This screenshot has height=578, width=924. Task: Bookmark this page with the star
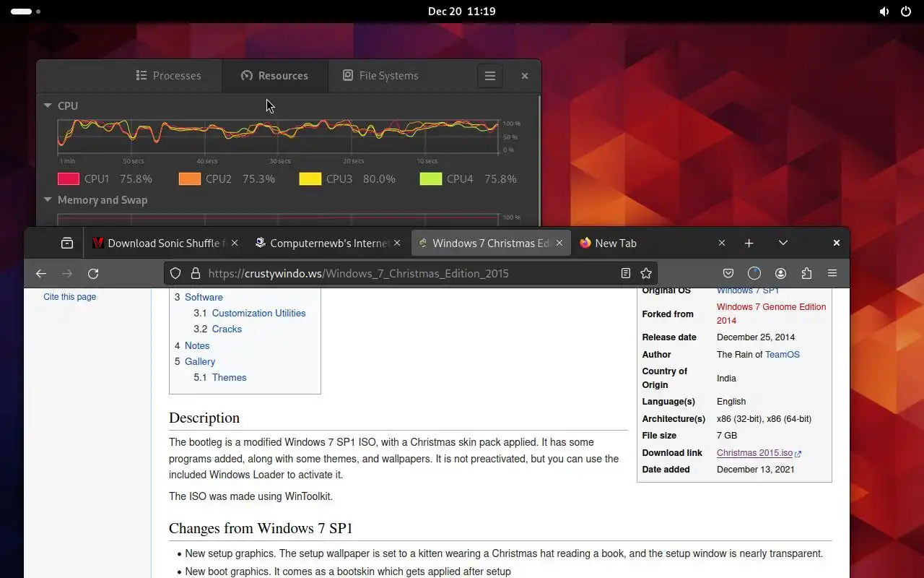(x=646, y=273)
